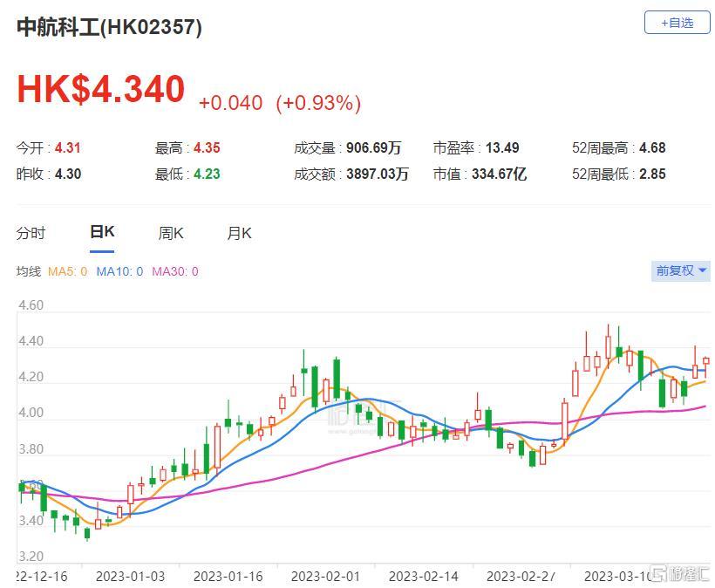715x588 pixels.
Task: Click the price change +0.040
Action: pyautogui.click(x=231, y=103)
